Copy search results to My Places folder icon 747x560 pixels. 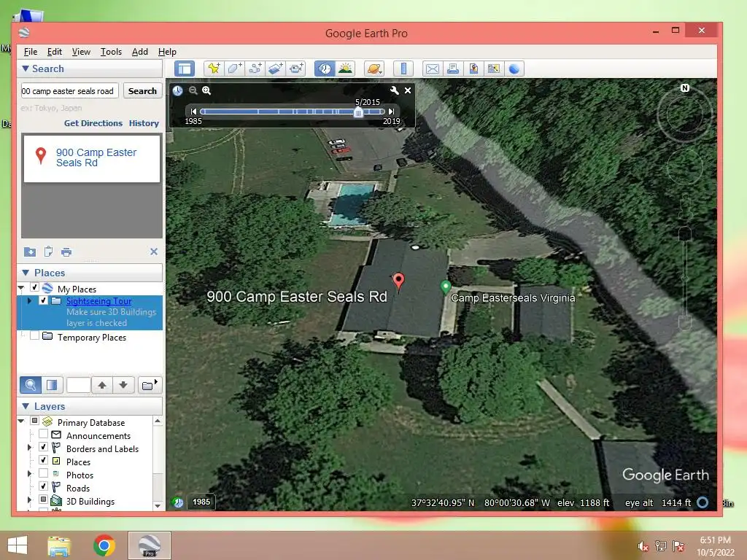(x=29, y=252)
